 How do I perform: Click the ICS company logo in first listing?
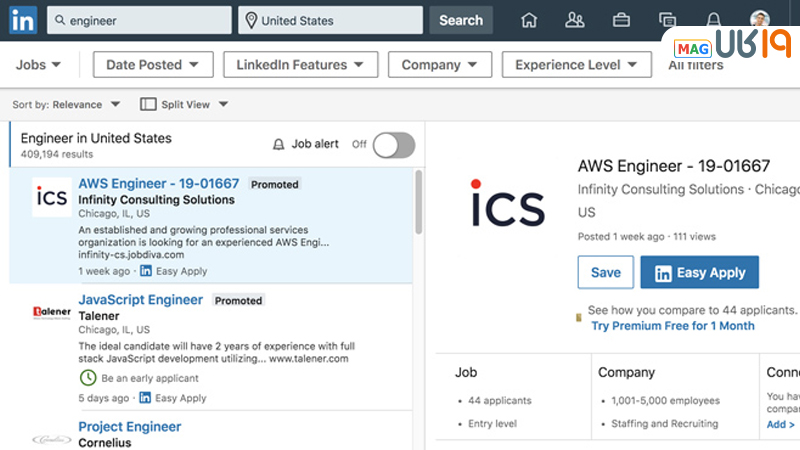(51, 197)
